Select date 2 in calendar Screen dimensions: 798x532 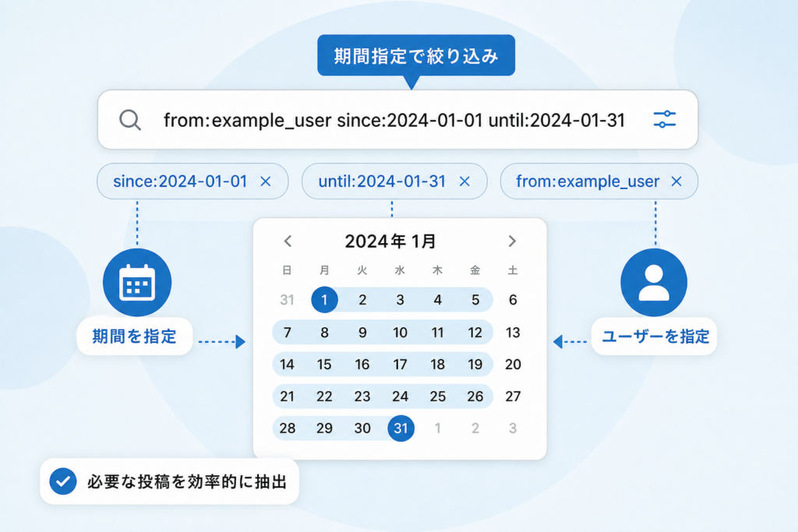pos(362,300)
